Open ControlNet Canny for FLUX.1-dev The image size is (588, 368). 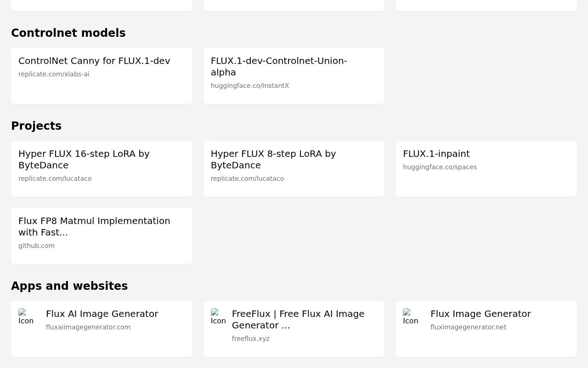coord(102,76)
